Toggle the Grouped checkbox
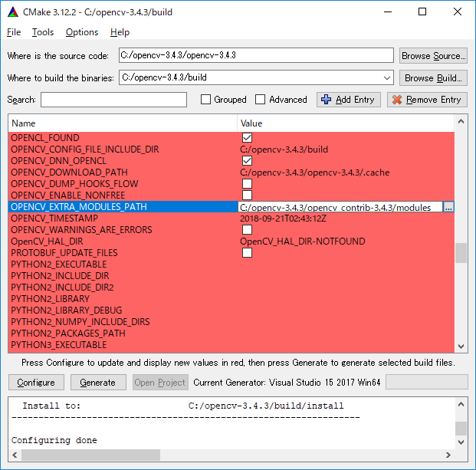Viewport: 476px width, 470px height. 205,99
